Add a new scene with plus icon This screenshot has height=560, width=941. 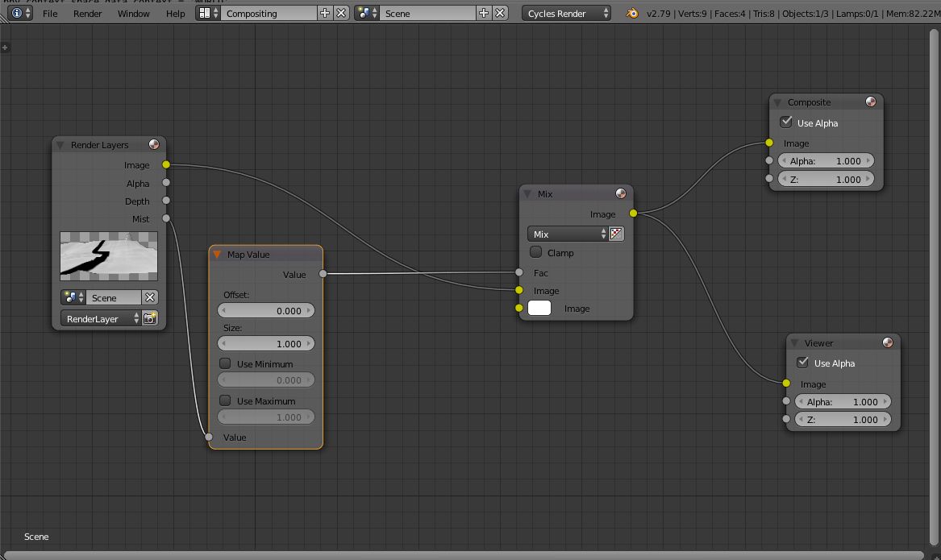coord(484,13)
